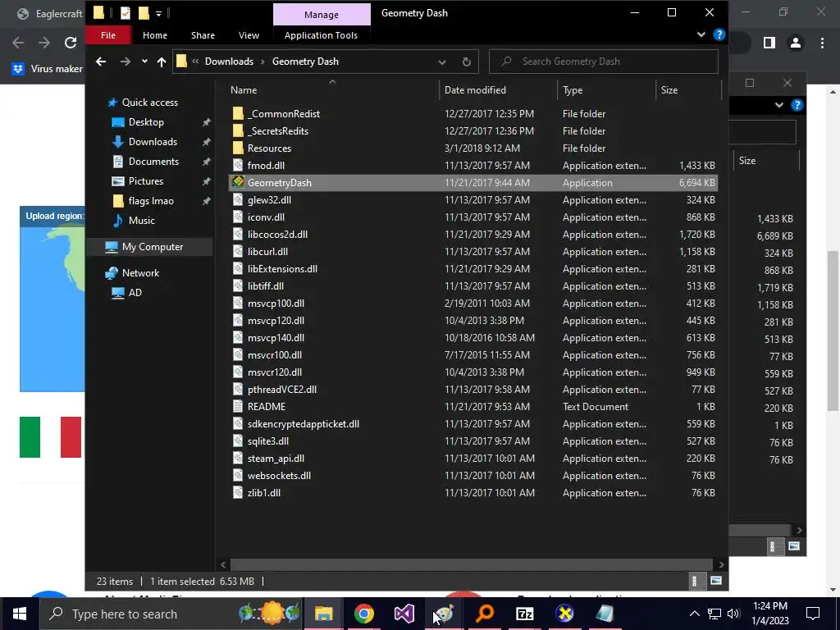Expand ribbon chevron in background Explorer window
This screenshot has width=840, height=630.
point(779,105)
